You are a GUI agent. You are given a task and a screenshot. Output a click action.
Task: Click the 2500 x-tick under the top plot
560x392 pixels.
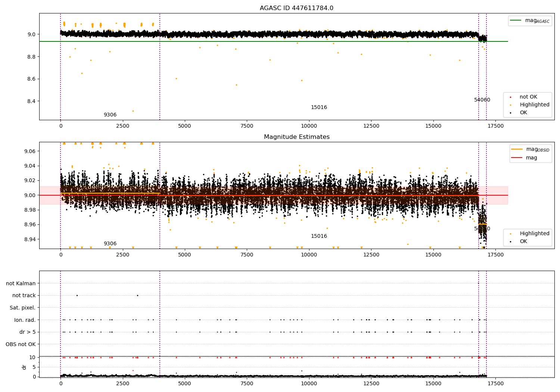pos(123,126)
